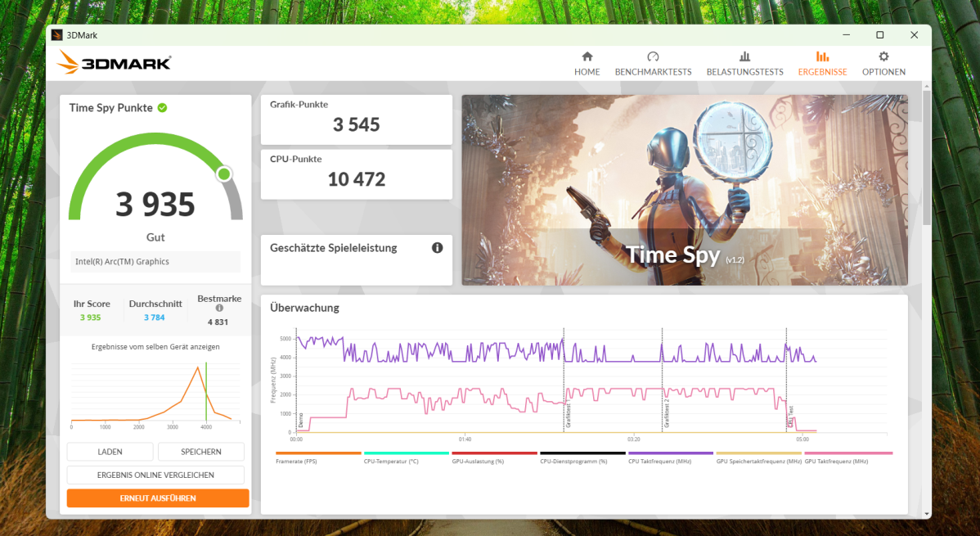Maximize the 3DMark window
This screenshot has height=536, width=980.
[880, 35]
